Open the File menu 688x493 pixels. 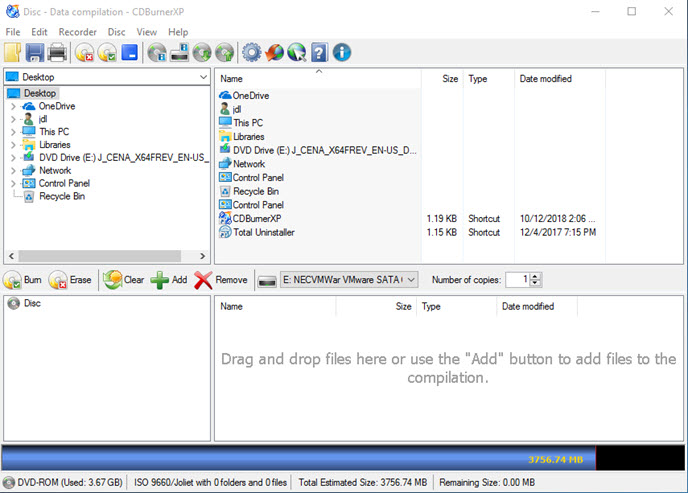coord(13,32)
